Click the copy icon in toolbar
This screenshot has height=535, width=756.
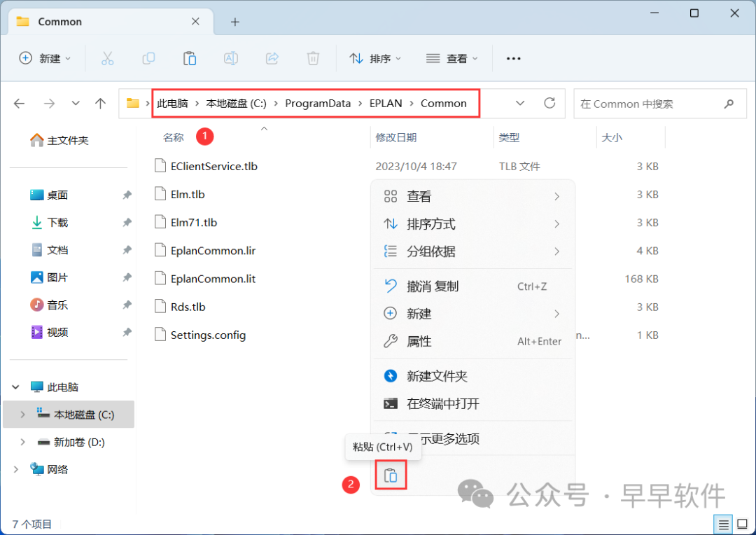148,59
